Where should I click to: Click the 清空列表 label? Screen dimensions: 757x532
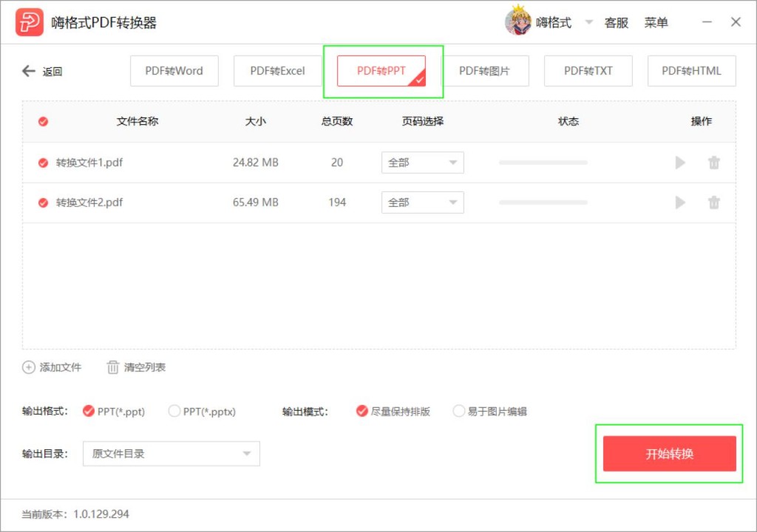[x=145, y=367]
